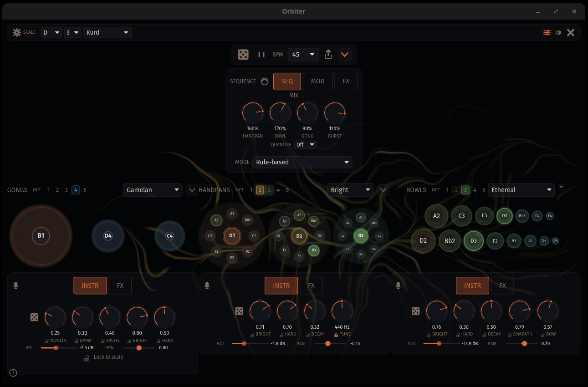Image resolution: width=588 pixels, height=387 pixels.
Task: Open the FX tab in the Bowls panel
Action: click(x=502, y=285)
